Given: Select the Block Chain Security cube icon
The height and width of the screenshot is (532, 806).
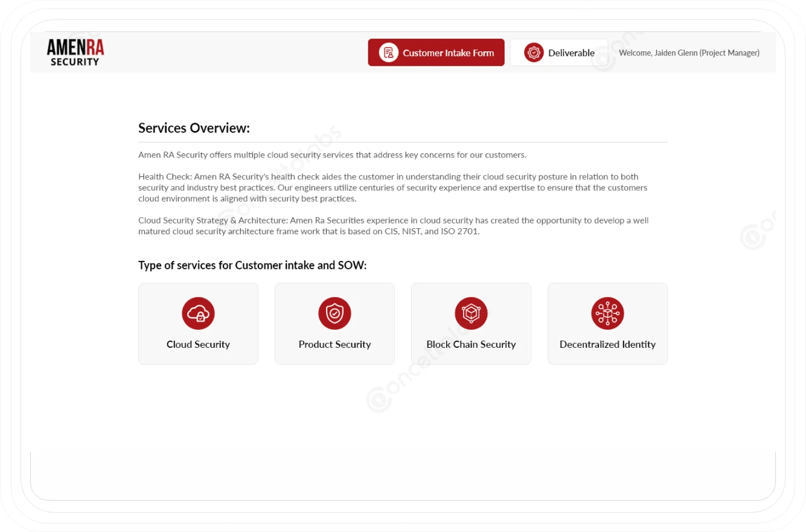Looking at the screenshot, I should tap(471, 313).
